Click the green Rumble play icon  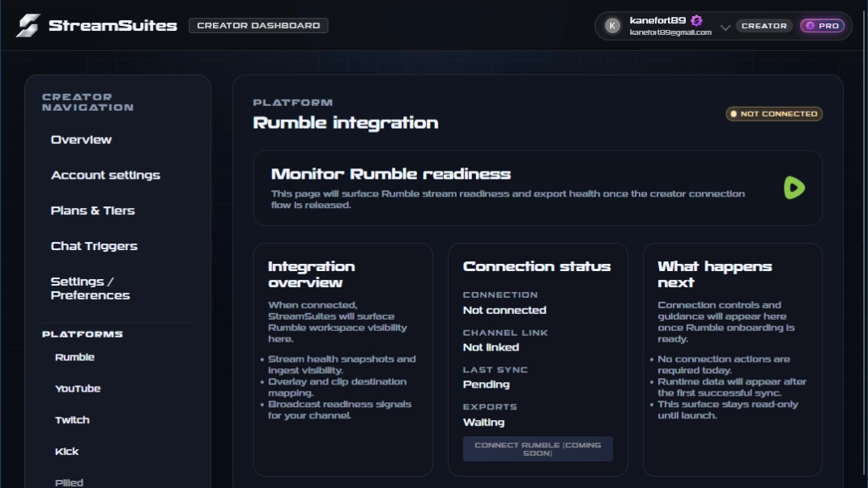(794, 188)
